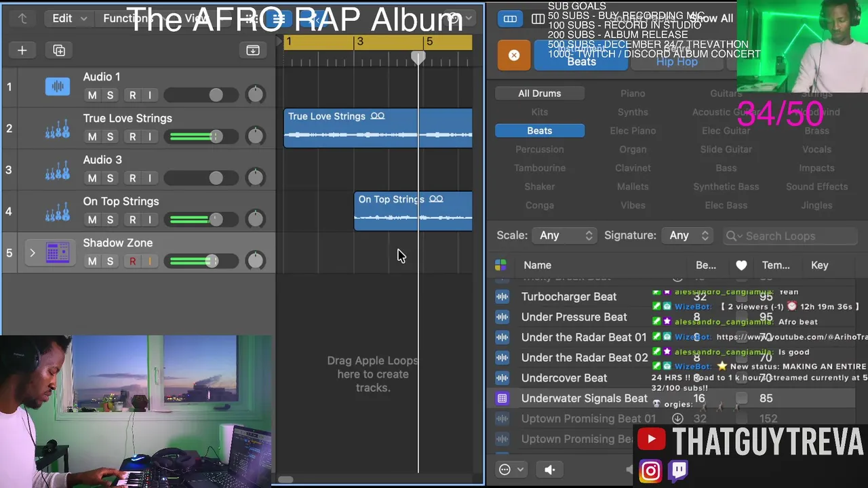The width and height of the screenshot is (868, 488).
Task: Open the Scale dropdown set to Any
Action: click(x=566, y=235)
